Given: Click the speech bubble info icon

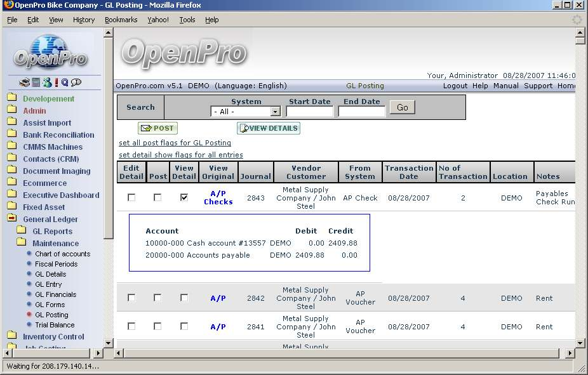Looking at the screenshot, I should pyautogui.click(x=76, y=82).
